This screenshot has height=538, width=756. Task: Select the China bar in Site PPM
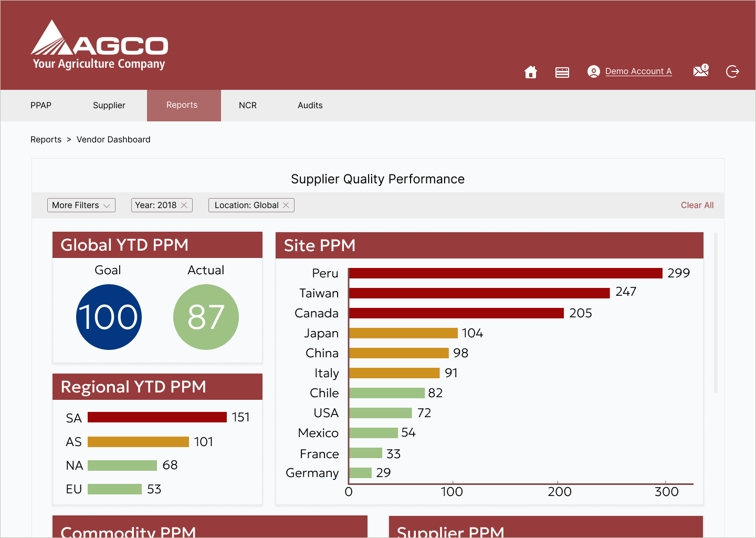[399, 353]
